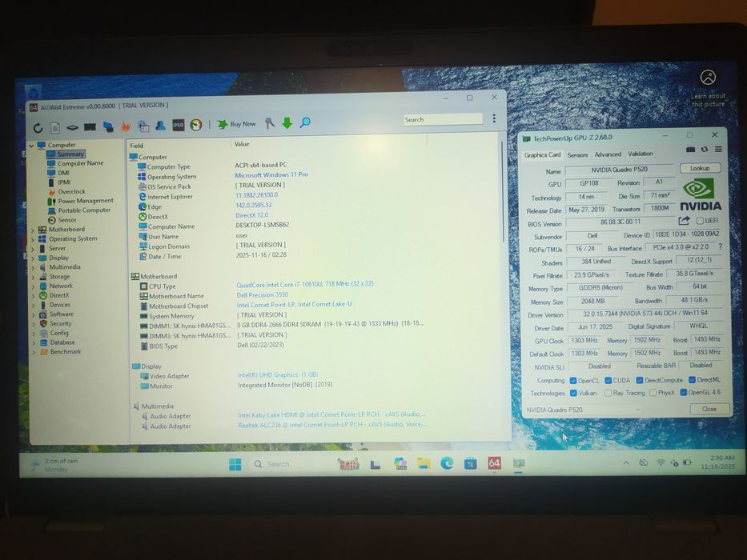Expand the Server tree node

pos(34,249)
